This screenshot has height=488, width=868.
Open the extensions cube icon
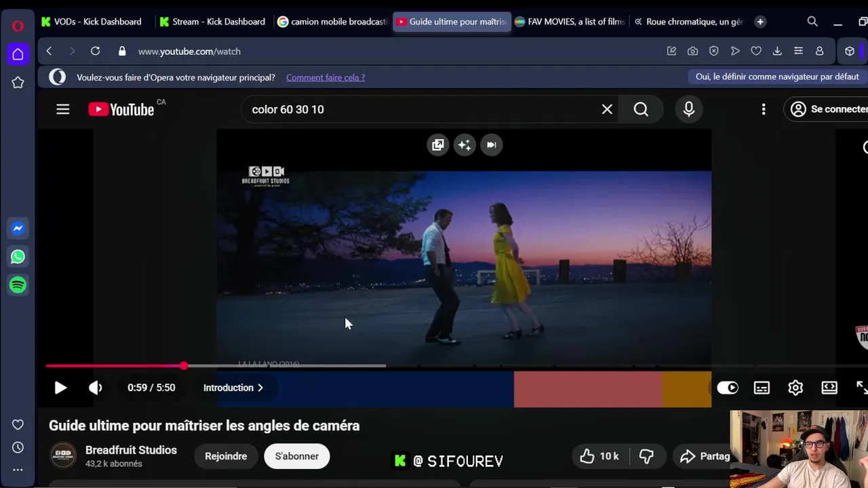[x=850, y=52]
